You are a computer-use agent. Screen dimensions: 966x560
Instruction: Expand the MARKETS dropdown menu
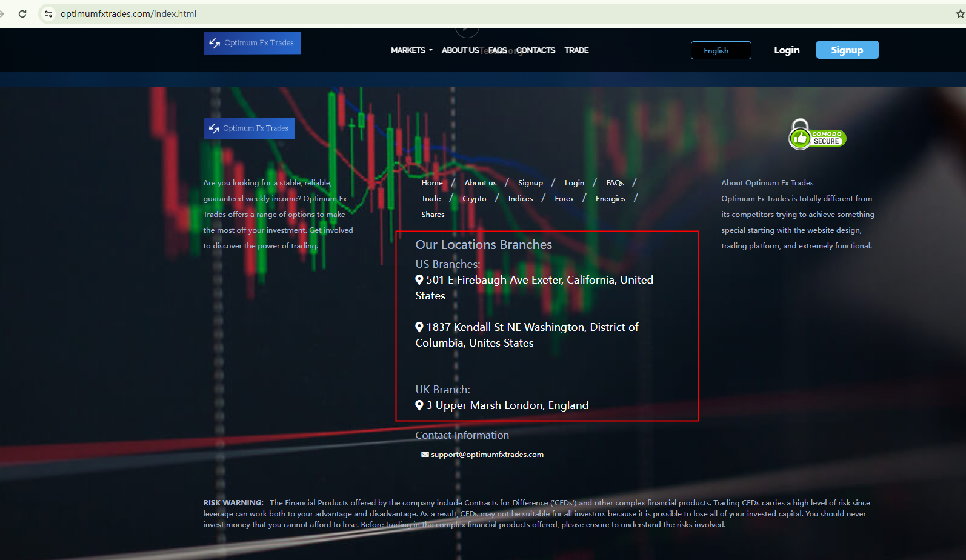pos(411,50)
